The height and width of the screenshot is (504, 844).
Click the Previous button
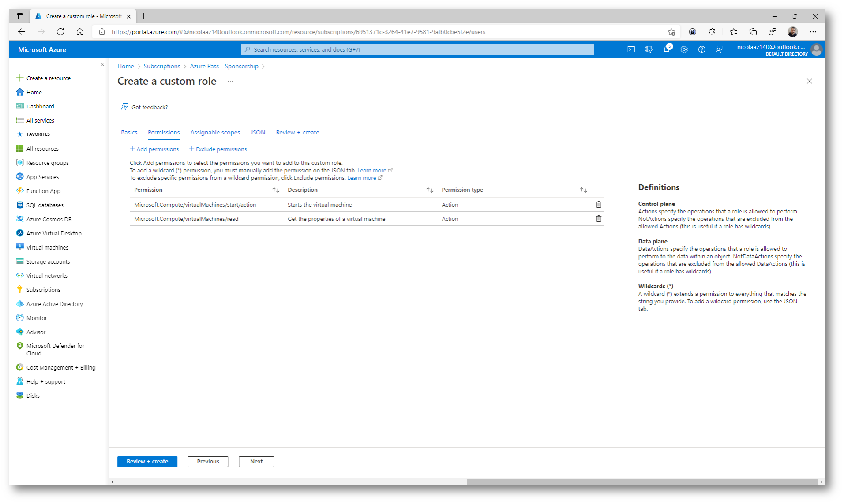pyautogui.click(x=208, y=461)
